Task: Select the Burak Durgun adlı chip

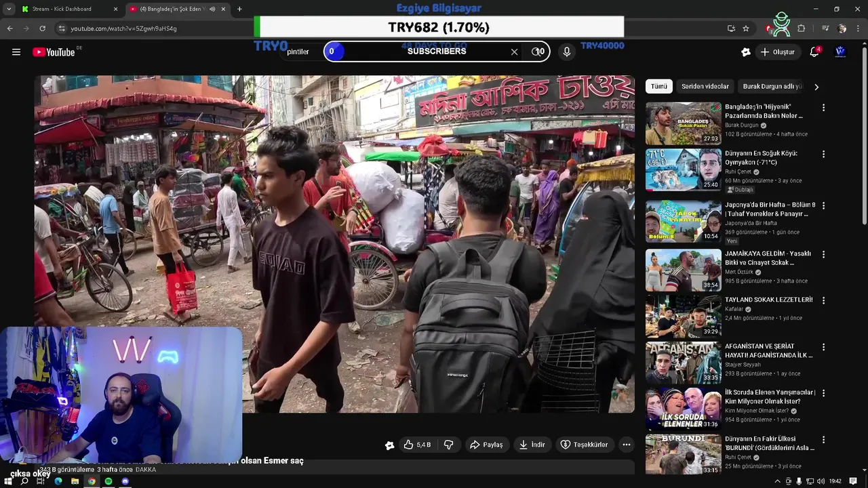Action: [x=772, y=87]
